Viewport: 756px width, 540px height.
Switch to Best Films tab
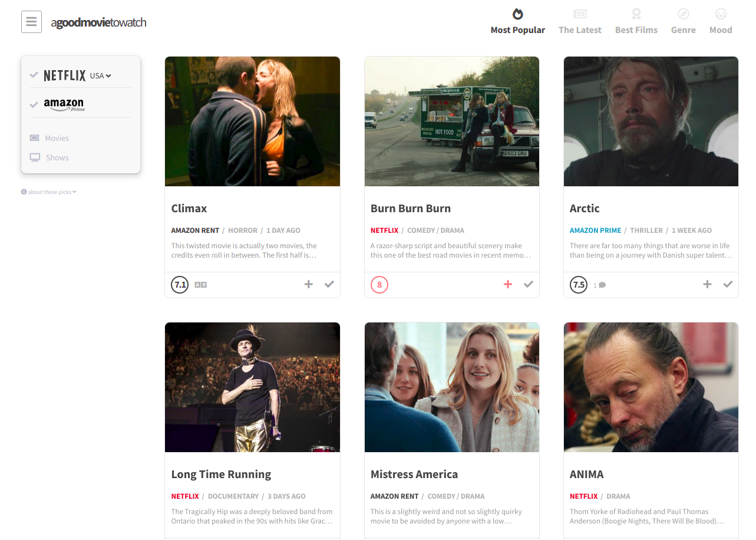coord(636,29)
